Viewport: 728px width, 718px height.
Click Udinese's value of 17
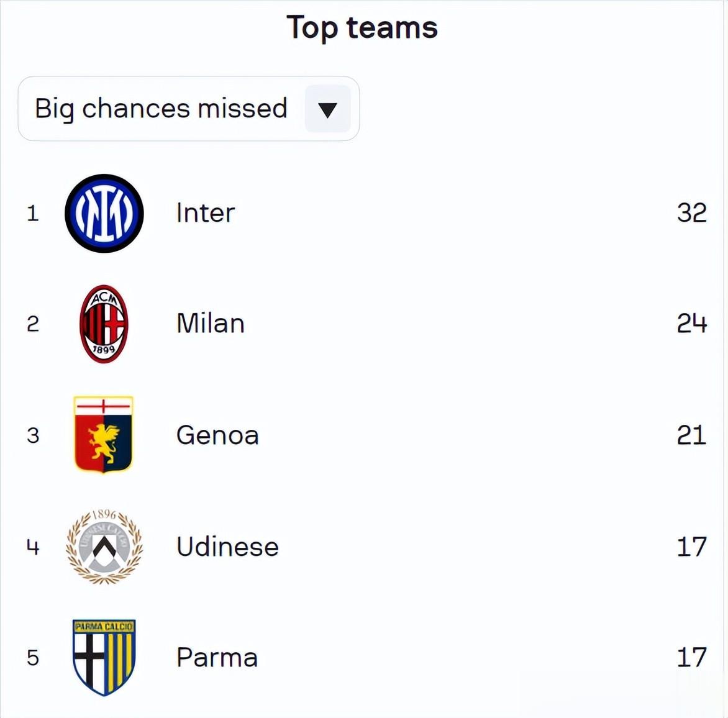point(691,547)
